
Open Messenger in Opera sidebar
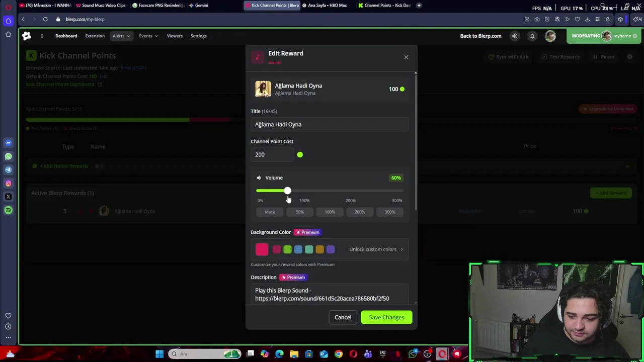pos(8,143)
